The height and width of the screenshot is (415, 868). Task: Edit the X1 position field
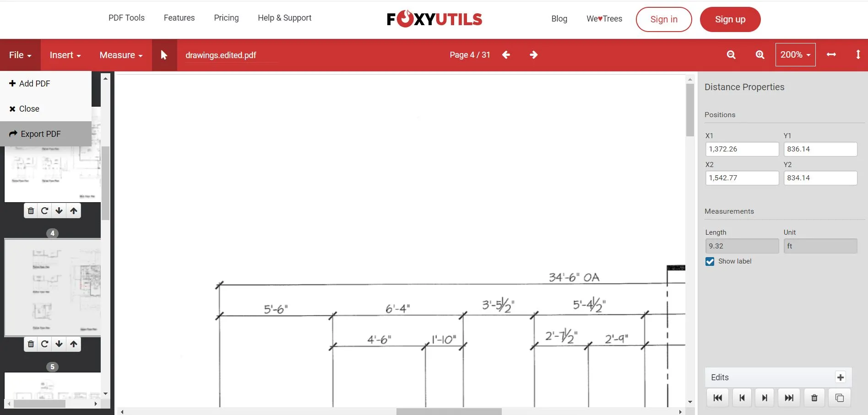coord(742,149)
